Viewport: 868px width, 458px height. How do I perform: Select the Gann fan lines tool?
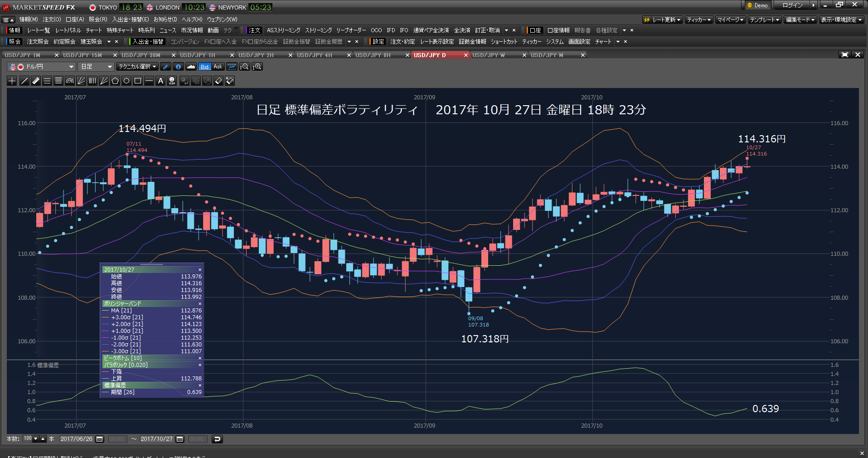(x=103, y=81)
